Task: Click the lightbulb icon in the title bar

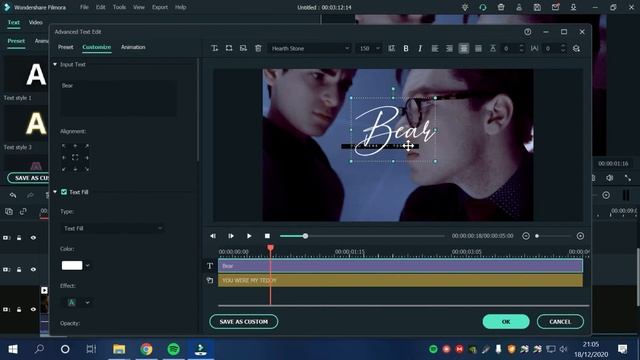Action: [x=465, y=7]
